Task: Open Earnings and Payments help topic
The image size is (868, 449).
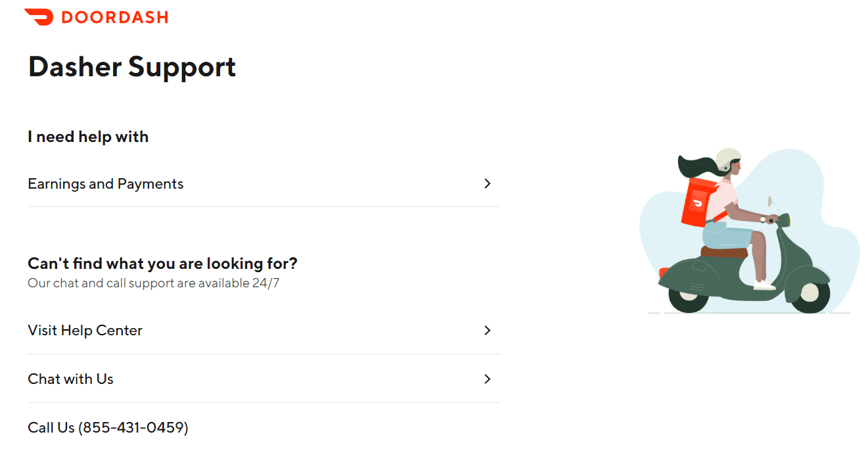Action: (x=263, y=183)
